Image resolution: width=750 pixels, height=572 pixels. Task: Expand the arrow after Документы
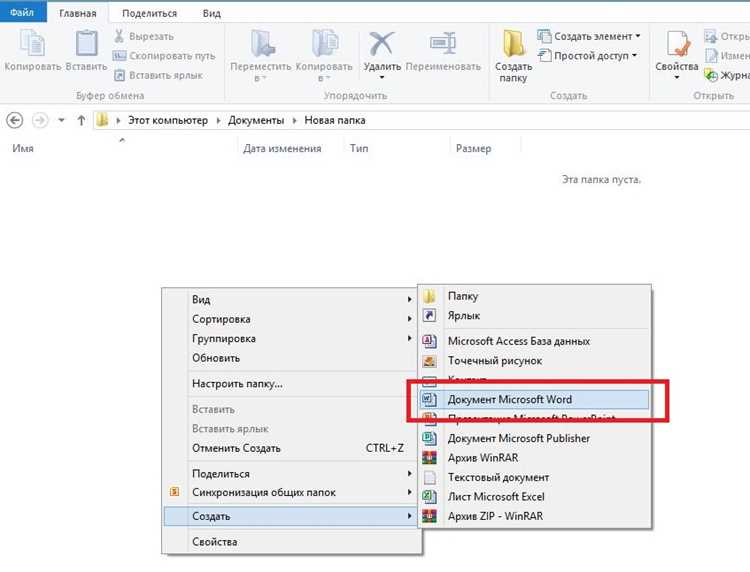coord(294,121)
